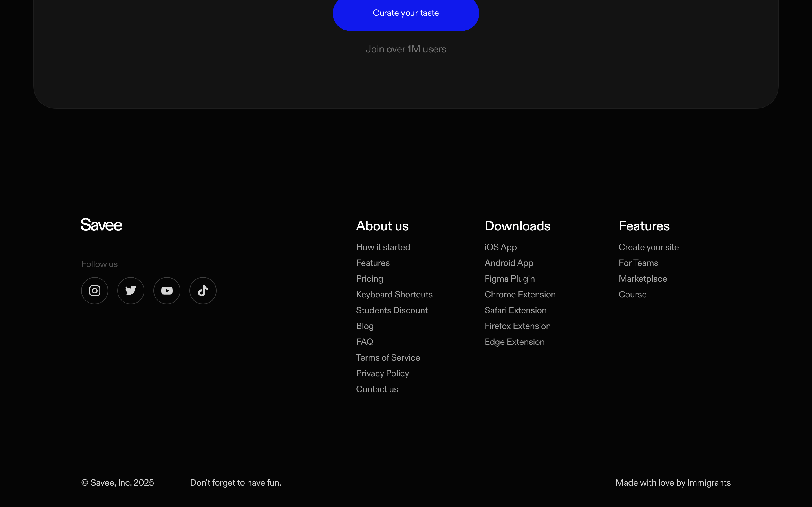Open Keyboard Shortcuts link
This screenshot has height=507, width=812.
[394, 294]
